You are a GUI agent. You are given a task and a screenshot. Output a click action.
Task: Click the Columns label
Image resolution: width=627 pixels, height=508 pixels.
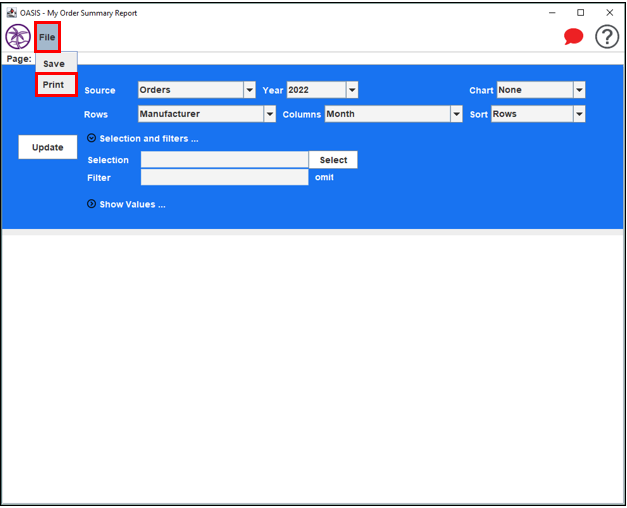(x=302, y=114)
